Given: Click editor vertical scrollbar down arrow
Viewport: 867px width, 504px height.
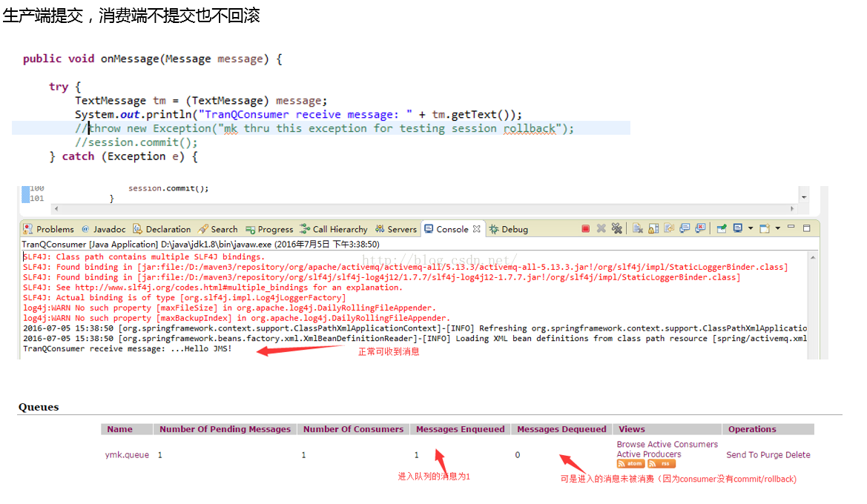Looking at the screenshot, I should pyautogui.click(x=804, y=197).
